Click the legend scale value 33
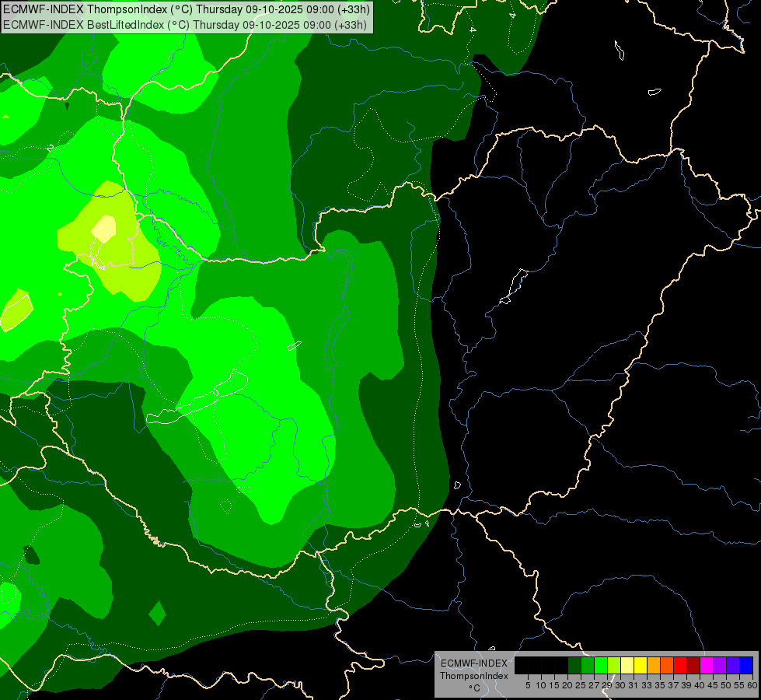The height and width of the screenshot is (700, 761). (647, 685)
